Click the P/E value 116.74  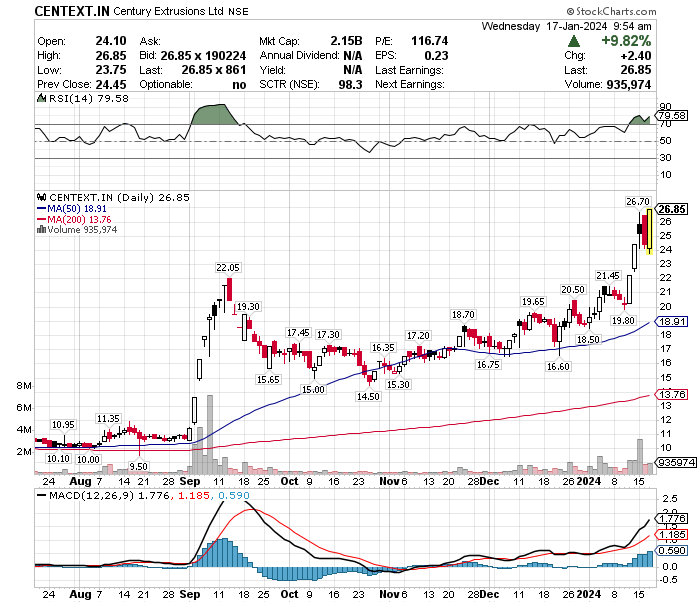coord(429,41)
